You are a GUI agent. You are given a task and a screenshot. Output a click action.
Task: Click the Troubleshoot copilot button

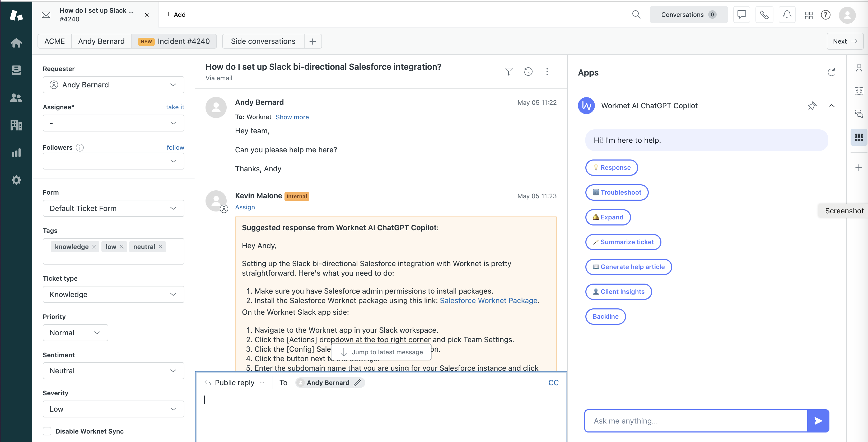(617, 192)
